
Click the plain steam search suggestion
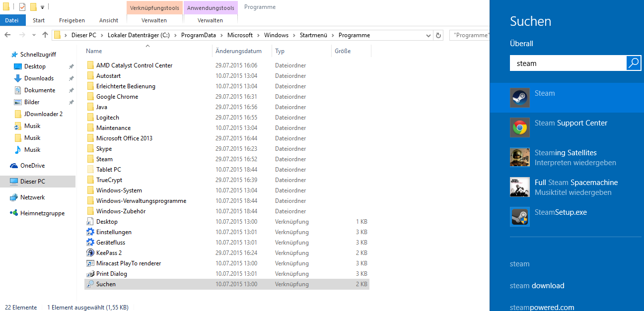click(x=519, y=264)
